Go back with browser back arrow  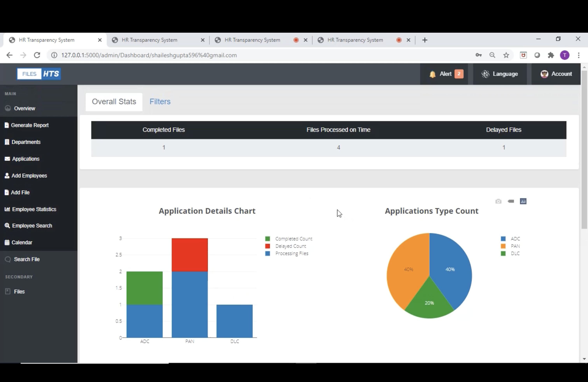coord(9,55)
